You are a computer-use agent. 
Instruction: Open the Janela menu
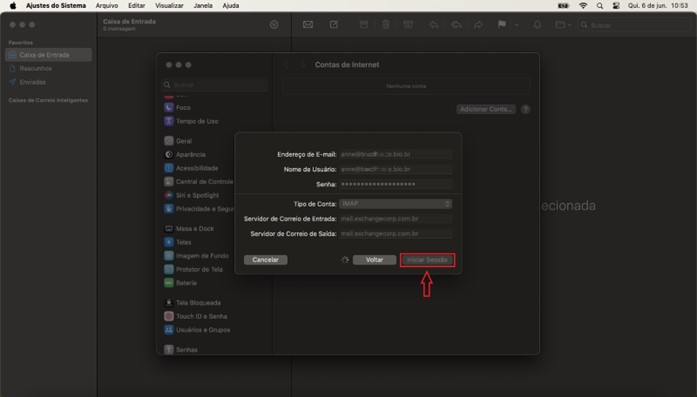tap(203, 6)
